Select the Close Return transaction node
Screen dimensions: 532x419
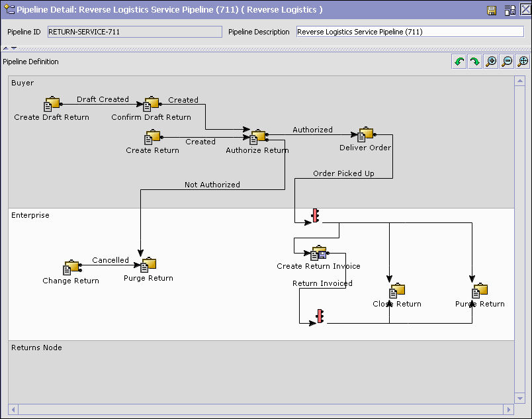(397, 291)
